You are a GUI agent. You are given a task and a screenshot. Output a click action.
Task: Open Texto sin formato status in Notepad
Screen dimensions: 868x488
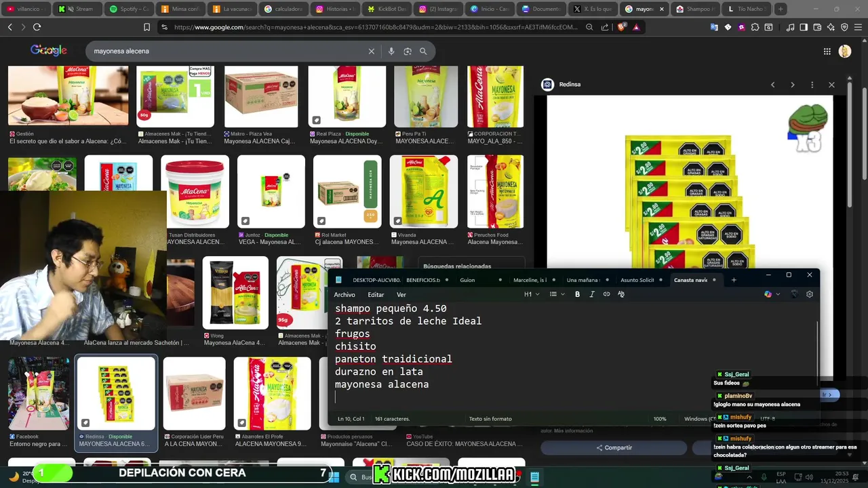click(x=490, y=419)
